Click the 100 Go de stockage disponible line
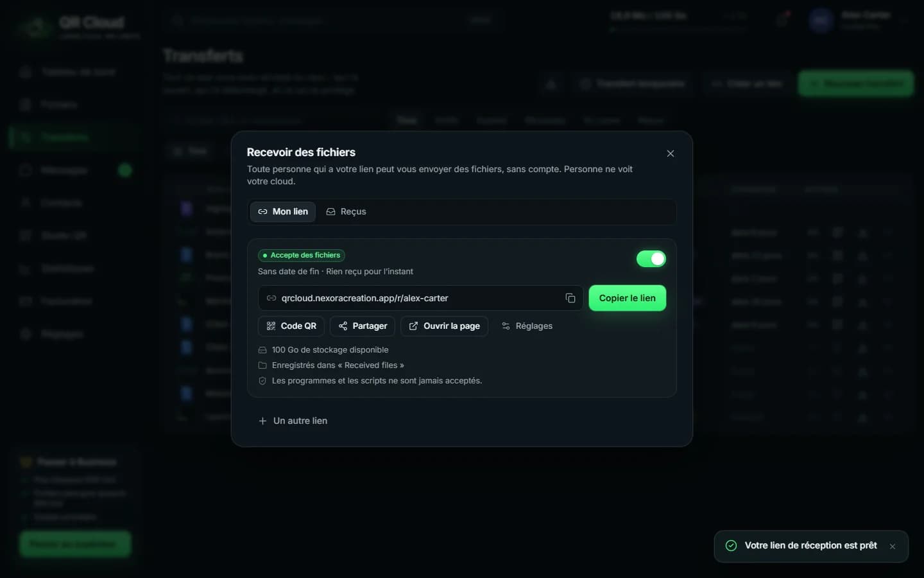This screenshot has width=924, height=578. point(323,350)
